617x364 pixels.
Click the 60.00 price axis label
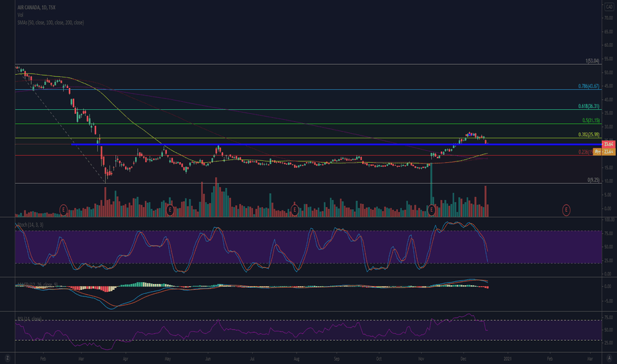(x=608, y=45)
